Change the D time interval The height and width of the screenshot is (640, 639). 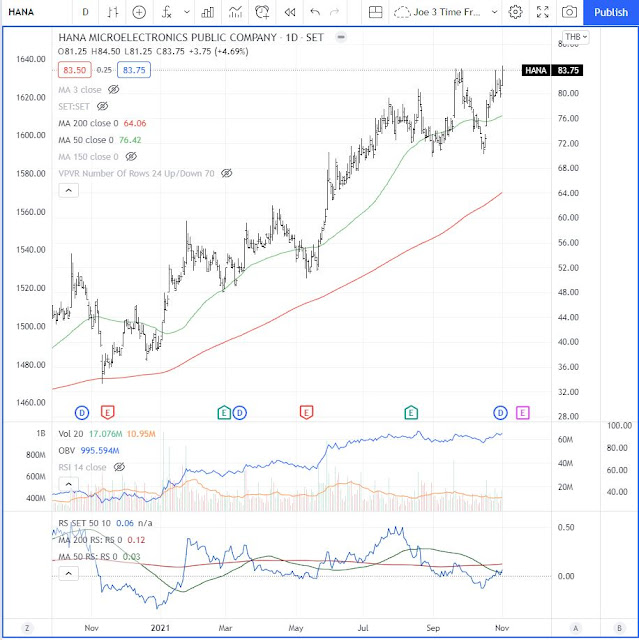(85, 12)
